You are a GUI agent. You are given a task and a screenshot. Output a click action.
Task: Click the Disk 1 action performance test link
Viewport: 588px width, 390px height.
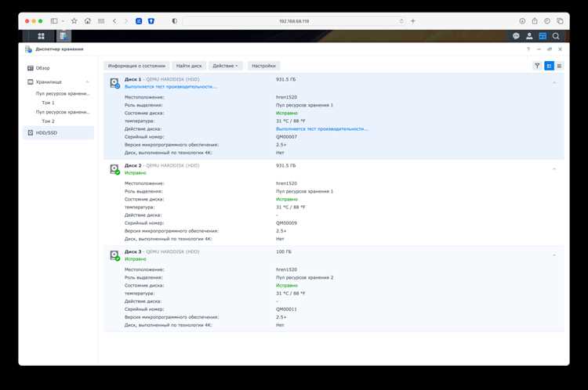pyautogui.click(x=322, y=129)
